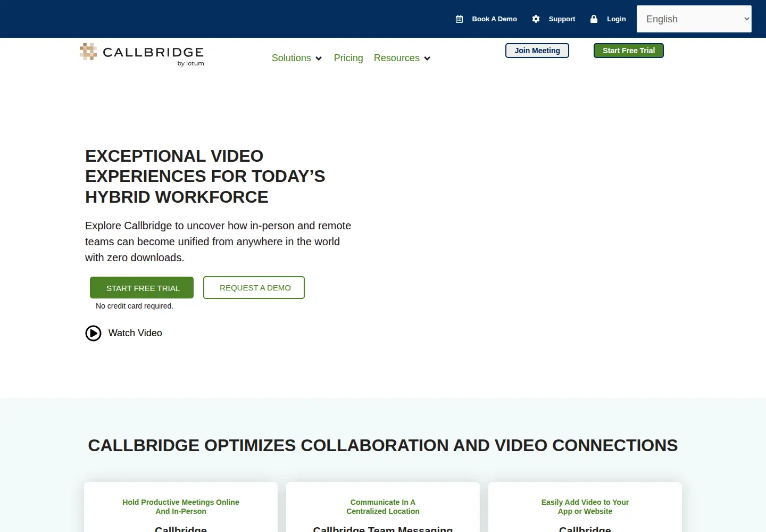Click the Join Meeting button
The image size is (766, 532).
point(537,51)
